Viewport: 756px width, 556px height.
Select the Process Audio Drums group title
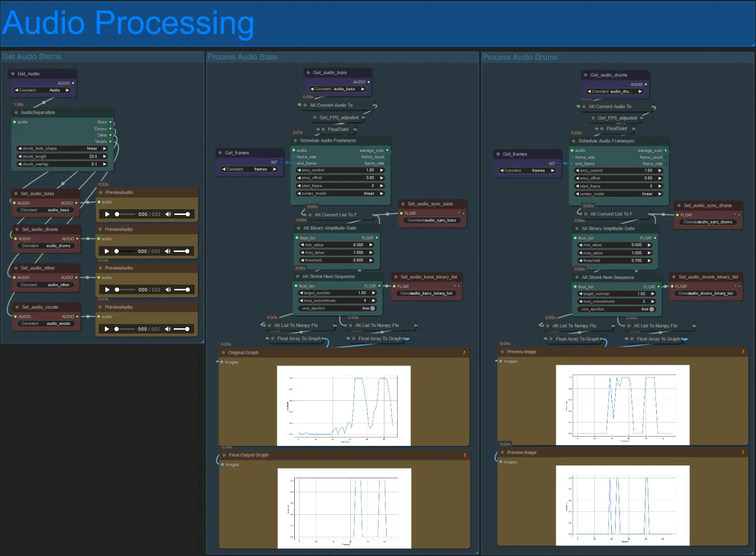[520, 57]
